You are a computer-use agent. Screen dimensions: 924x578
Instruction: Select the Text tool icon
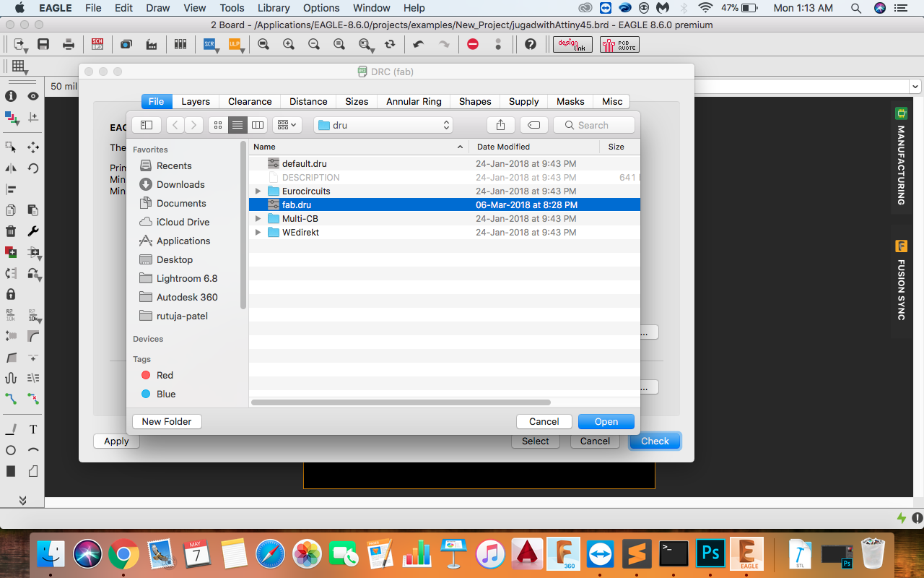(x=33, y=429)
